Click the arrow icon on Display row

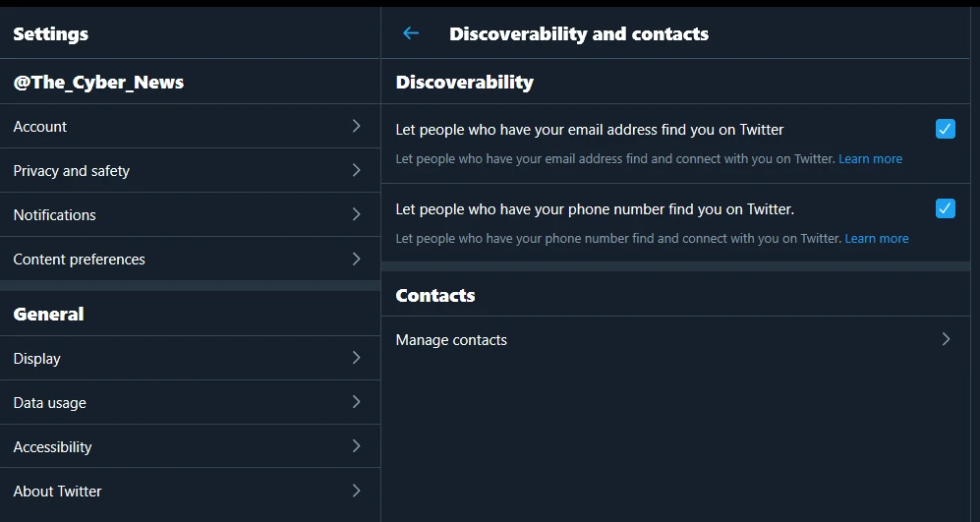(356, 358)
